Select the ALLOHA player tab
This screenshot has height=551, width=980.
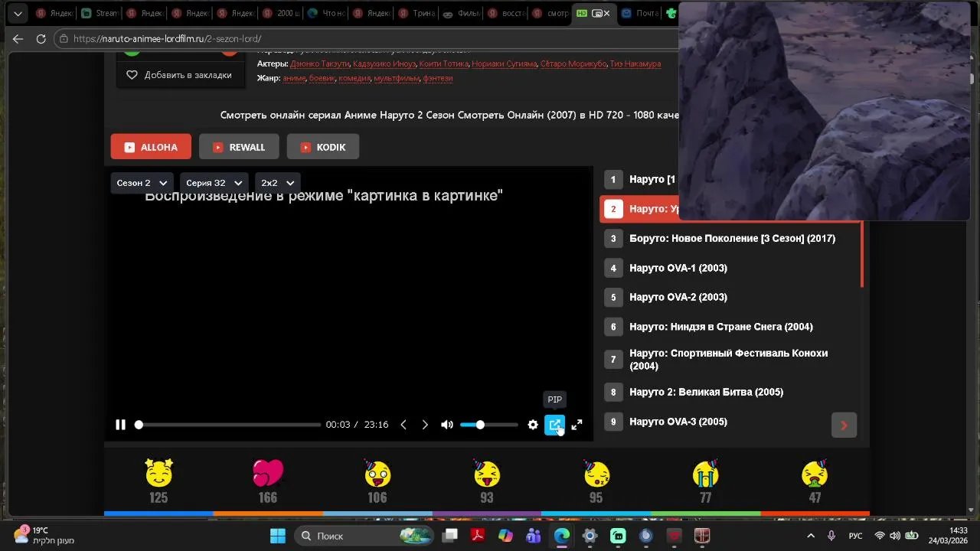click(151, 147)
